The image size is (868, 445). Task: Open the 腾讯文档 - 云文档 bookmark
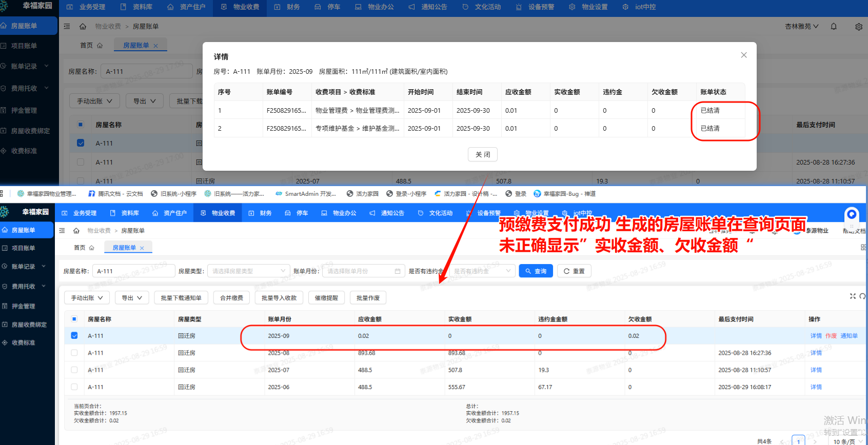[x=115, y=194]
